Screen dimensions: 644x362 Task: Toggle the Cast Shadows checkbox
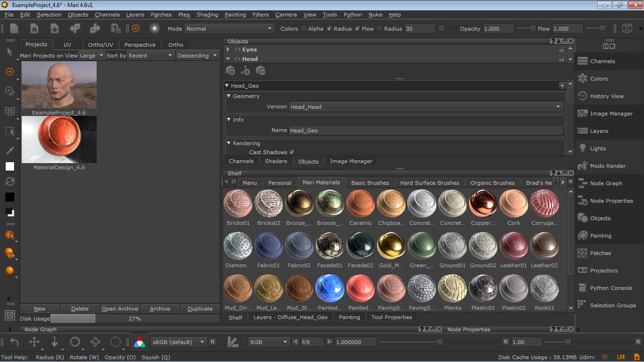pos(292,152)
